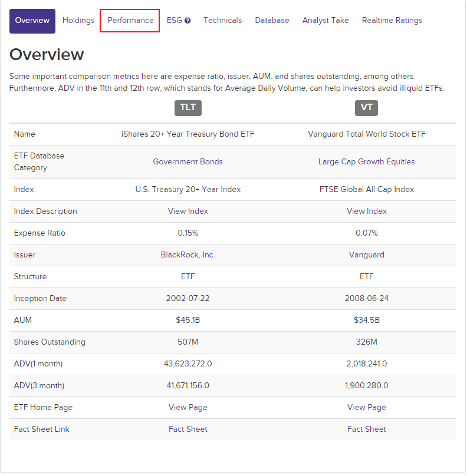The image size is (467, 476).
Task: View the Analyst Take tab
Action: click(325, 21)
